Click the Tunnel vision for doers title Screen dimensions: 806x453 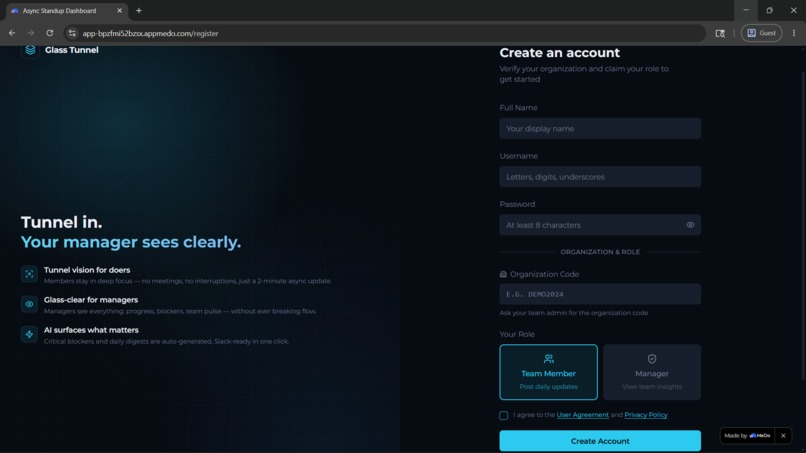pos(87,269)
